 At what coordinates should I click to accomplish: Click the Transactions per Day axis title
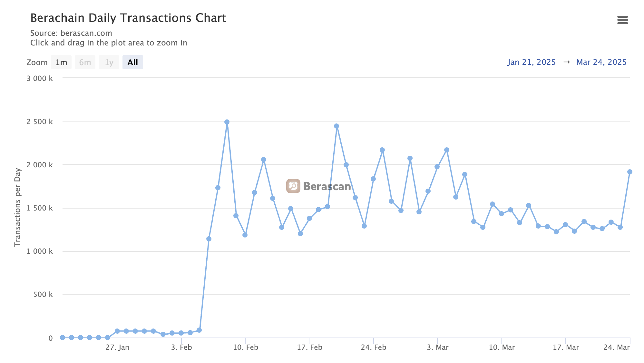17,207
